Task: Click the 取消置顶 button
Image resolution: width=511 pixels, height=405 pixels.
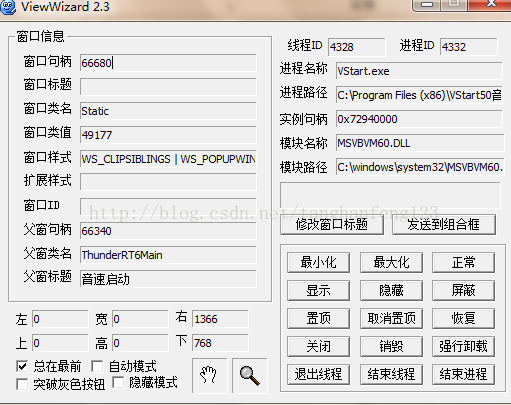Action: (391, 318)
